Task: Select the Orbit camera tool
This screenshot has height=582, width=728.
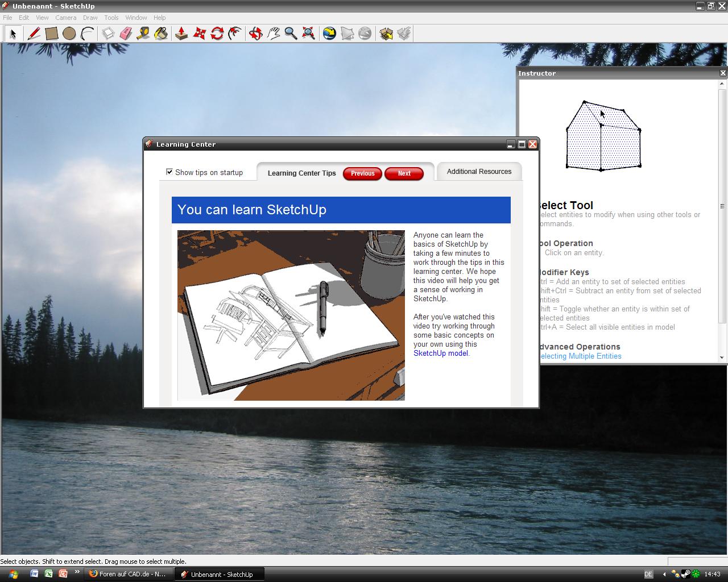Action: (x=256, y=34)
